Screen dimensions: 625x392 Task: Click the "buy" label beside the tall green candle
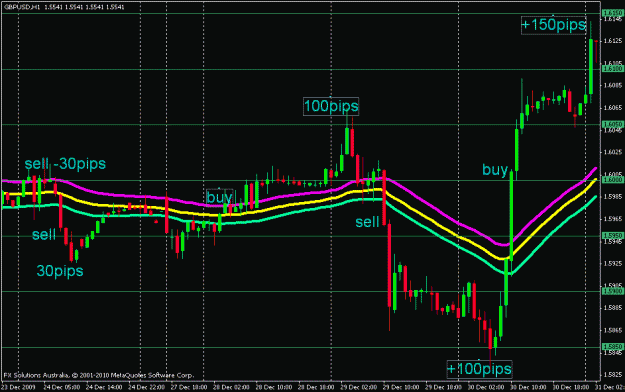pyautogui.click(x=495, y=170)
